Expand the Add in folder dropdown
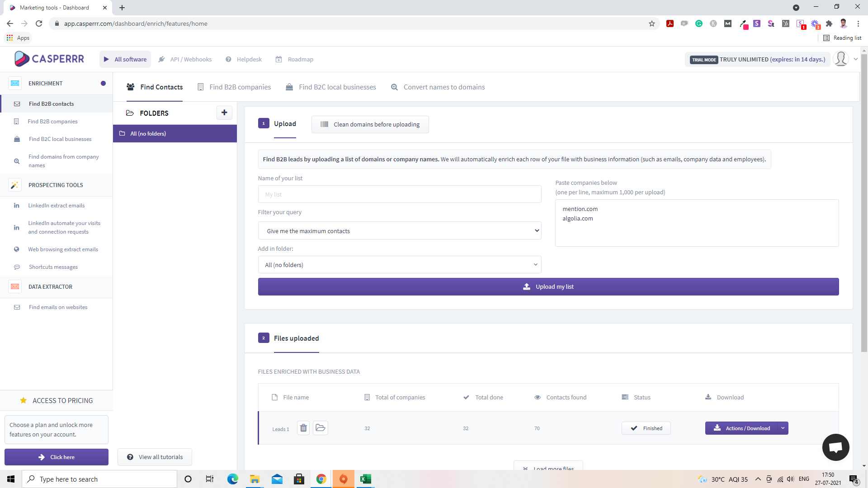The height and width of the screenshot is (488, 868). pyautogui.click(x=399, y=265)
